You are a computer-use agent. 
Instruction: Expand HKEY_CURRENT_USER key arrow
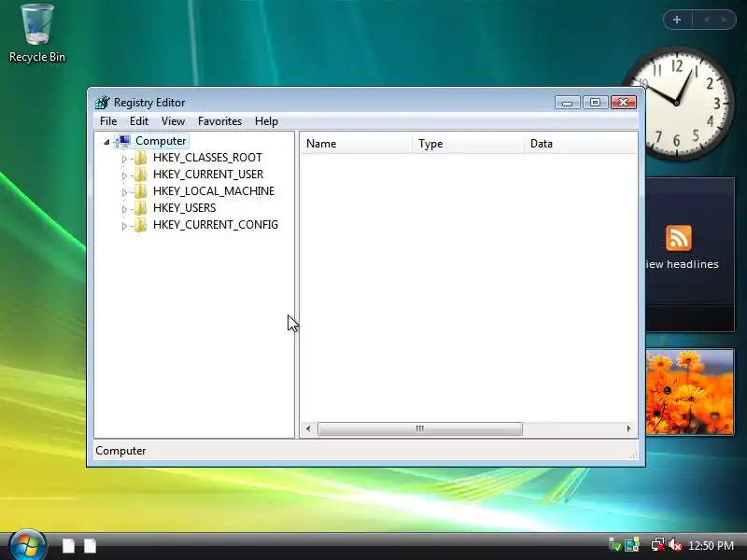click(x=124, y=175)
